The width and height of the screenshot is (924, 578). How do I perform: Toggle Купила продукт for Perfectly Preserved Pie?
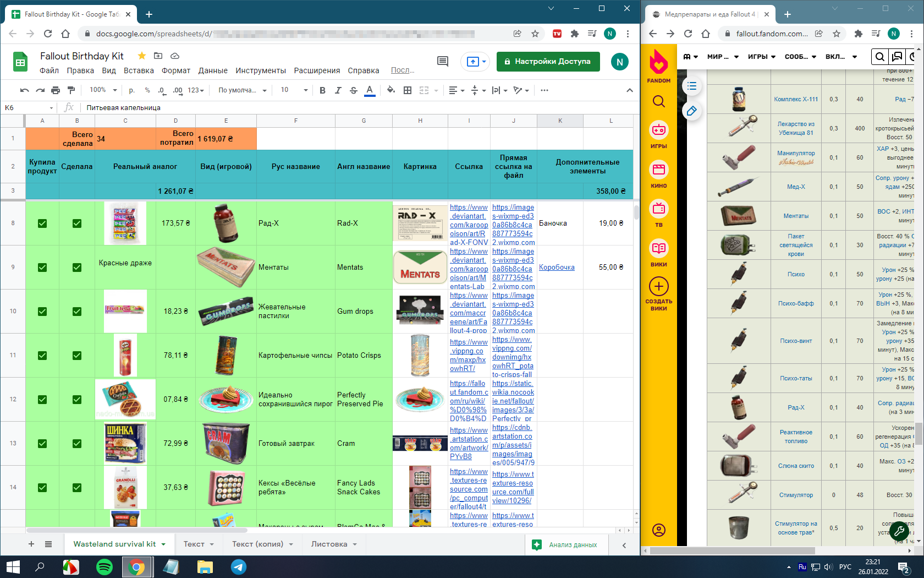(42, 400)
